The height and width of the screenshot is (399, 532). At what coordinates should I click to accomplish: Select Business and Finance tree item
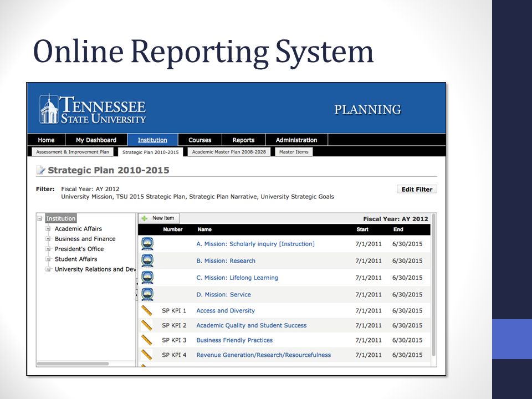[85, 239]
